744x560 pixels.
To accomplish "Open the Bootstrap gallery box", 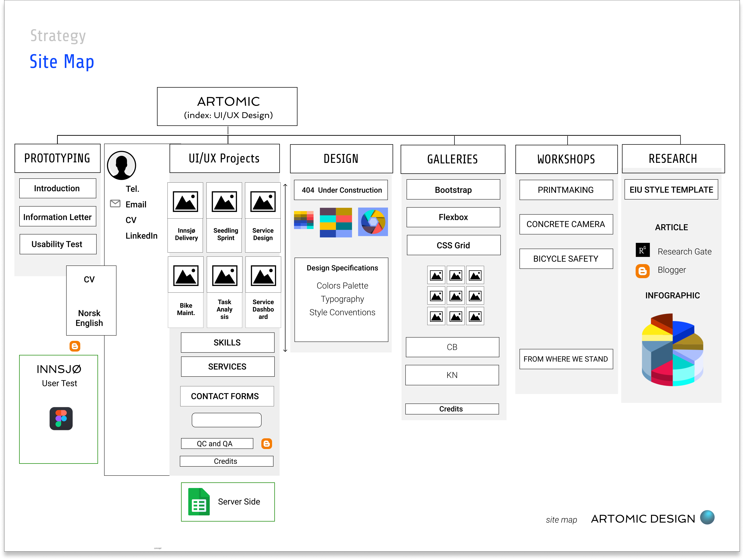I will click(x=453, y=190).
